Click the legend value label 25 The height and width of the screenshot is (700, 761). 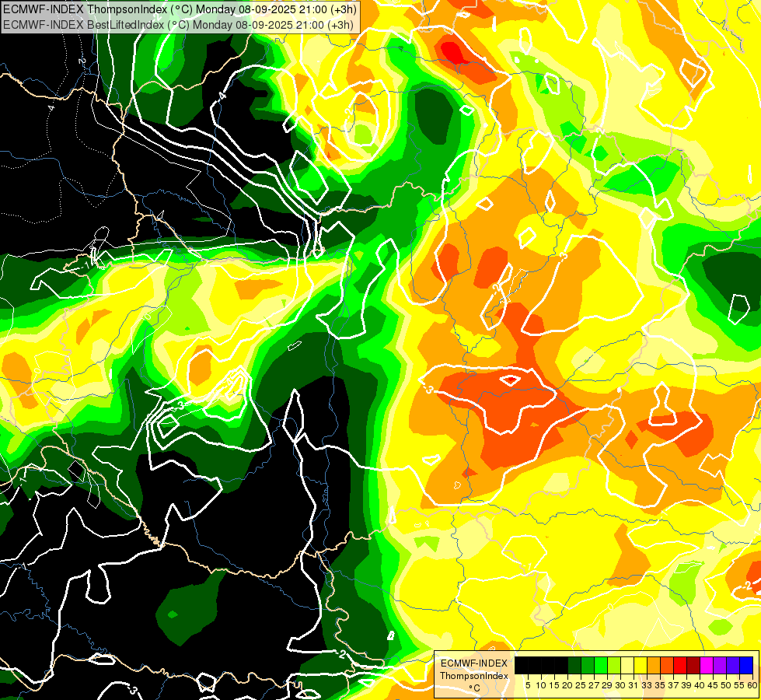click(x=581, y=685)
